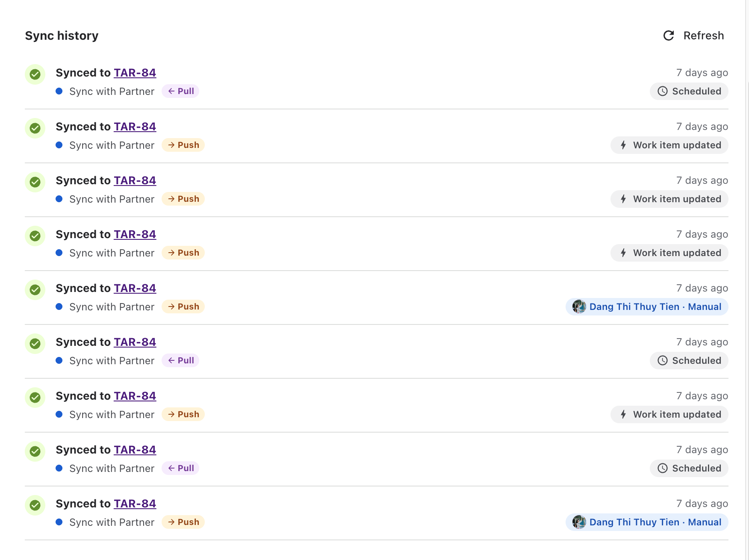Click the '7 days ago' timestamp of the fifth entry
The height and width of the screenshot is (560, 749).
click(702, 288)
